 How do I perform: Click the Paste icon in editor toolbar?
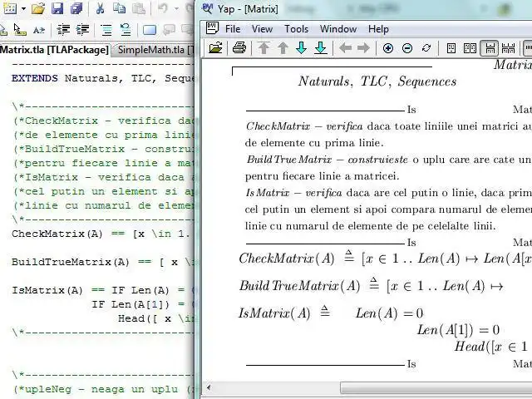click(139, 8)
